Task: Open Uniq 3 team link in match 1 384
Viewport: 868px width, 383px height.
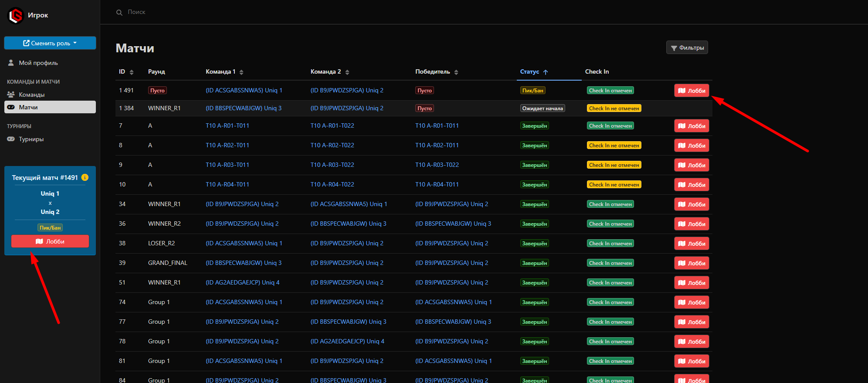Action: click(244, 108)
